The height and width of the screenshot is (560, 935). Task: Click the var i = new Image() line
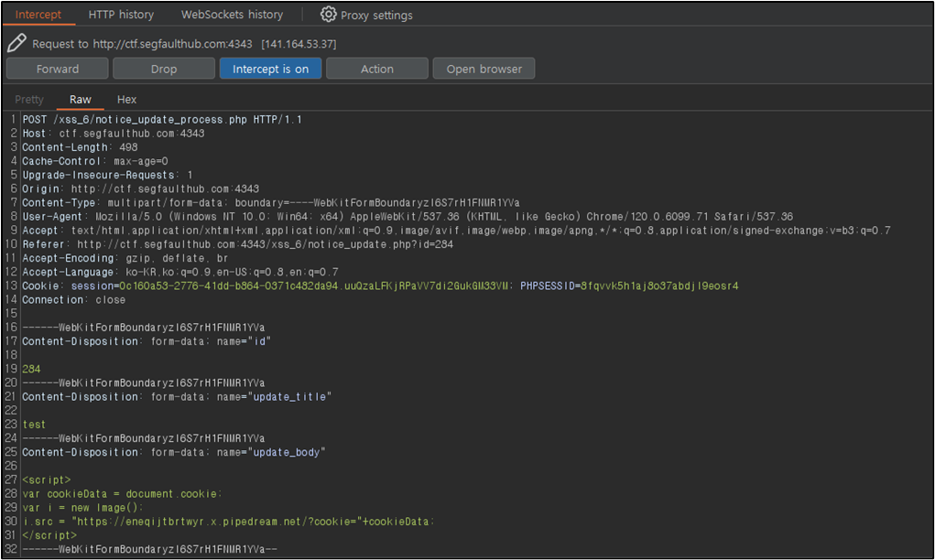point(83,508)
